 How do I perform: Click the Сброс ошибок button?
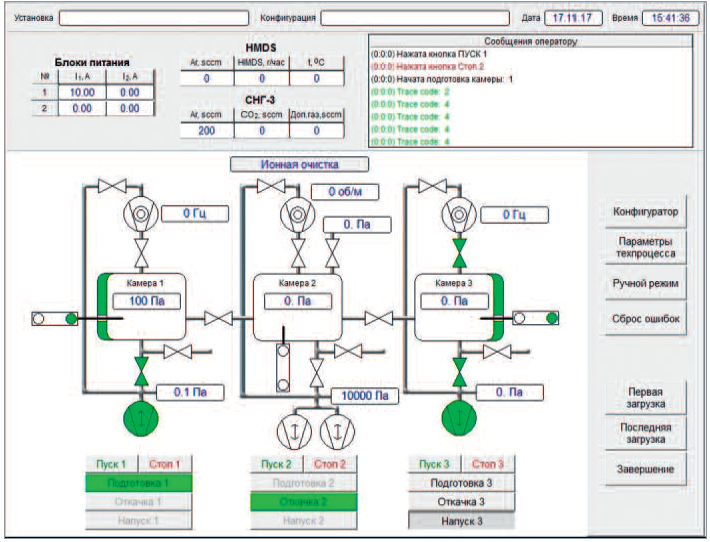(646, 319)
